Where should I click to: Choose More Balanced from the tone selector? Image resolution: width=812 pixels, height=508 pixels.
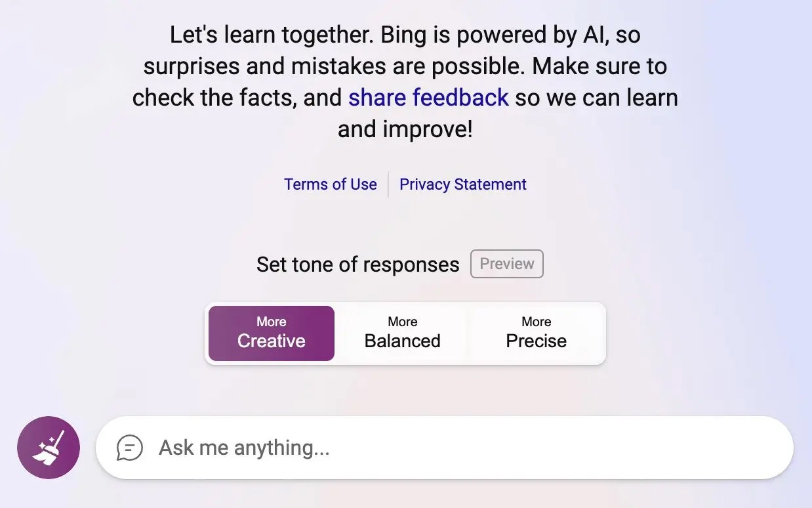[402, 333]
